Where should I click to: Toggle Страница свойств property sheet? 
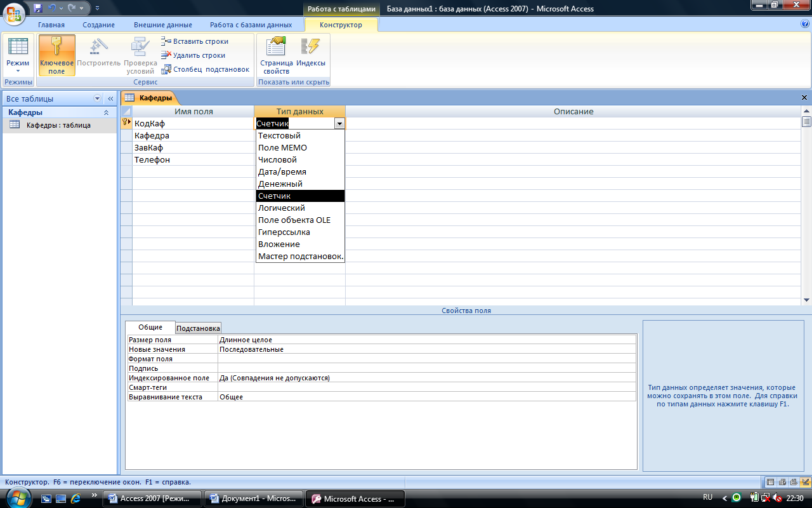tap(276, 55)
